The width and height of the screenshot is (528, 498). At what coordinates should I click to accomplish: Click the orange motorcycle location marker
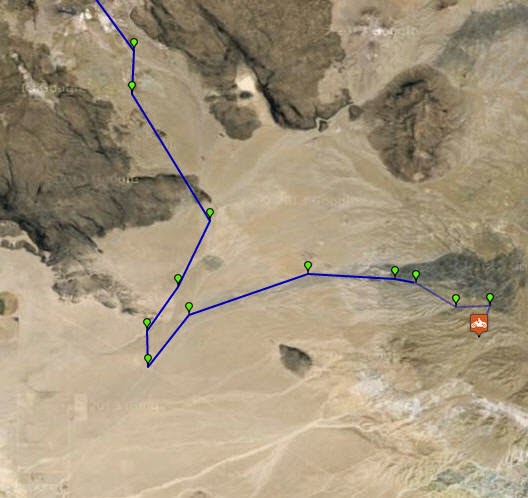click(479, 325)
